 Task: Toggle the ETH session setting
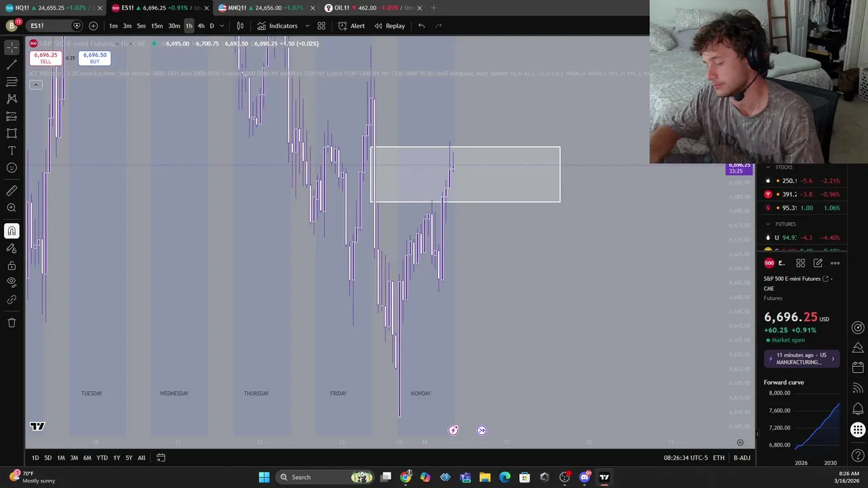pos(718,457)
